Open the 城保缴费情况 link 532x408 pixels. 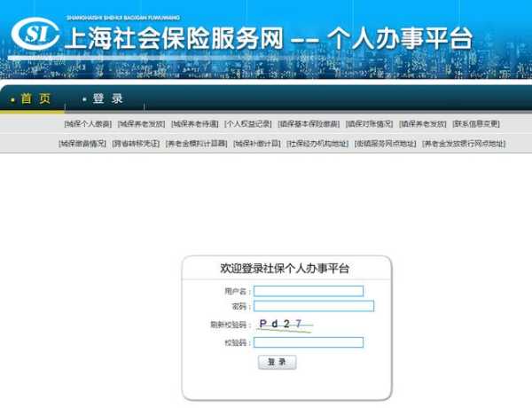pos(82,144)
